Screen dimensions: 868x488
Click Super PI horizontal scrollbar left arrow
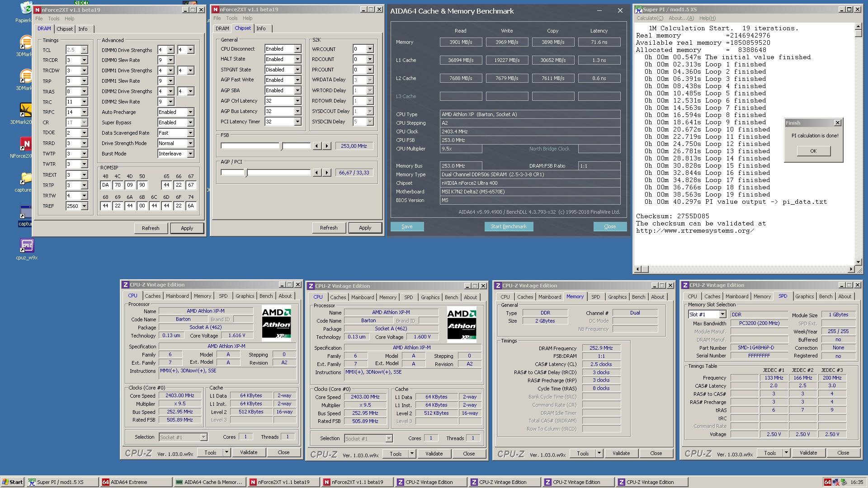click(638, 269)
